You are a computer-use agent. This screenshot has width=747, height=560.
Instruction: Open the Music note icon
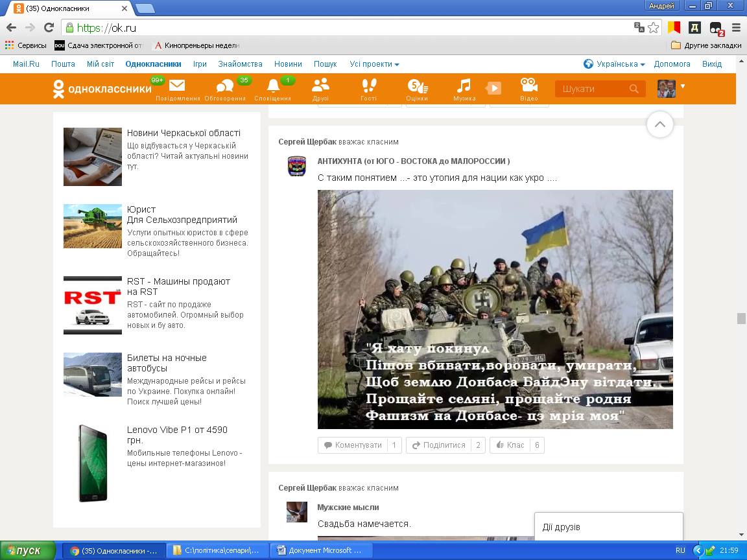464,86
